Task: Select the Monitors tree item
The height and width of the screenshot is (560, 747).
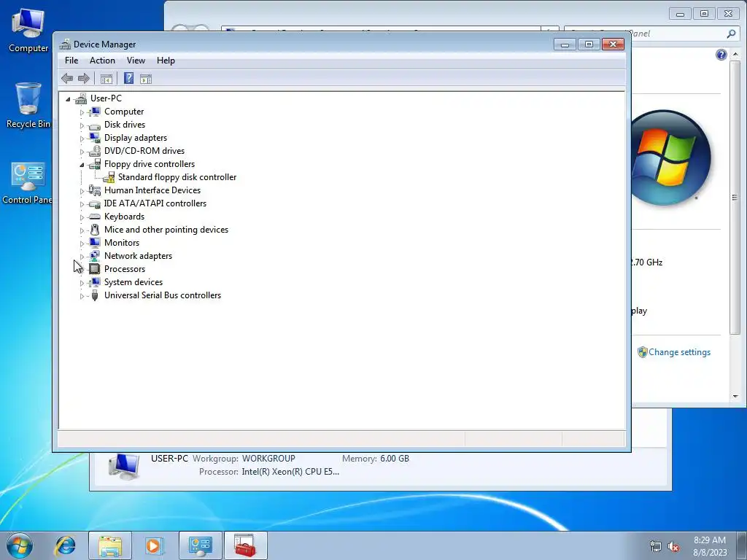Action: point(122,243)
